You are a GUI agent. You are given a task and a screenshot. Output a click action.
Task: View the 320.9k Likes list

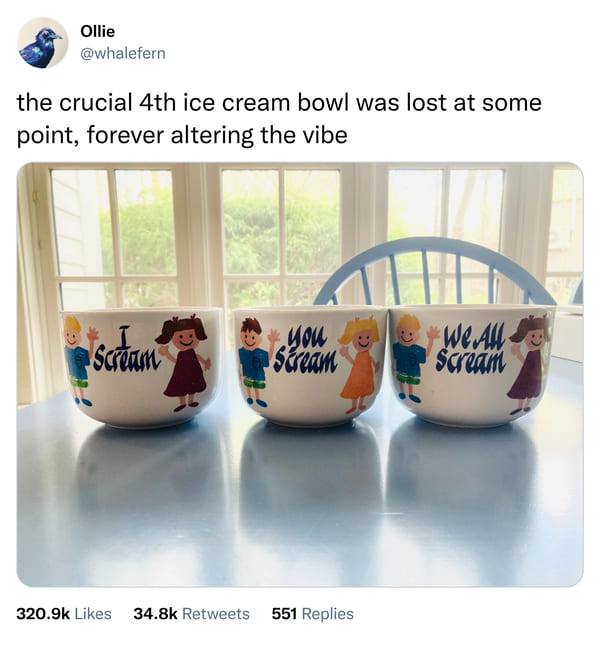click(x=64, y=614)
